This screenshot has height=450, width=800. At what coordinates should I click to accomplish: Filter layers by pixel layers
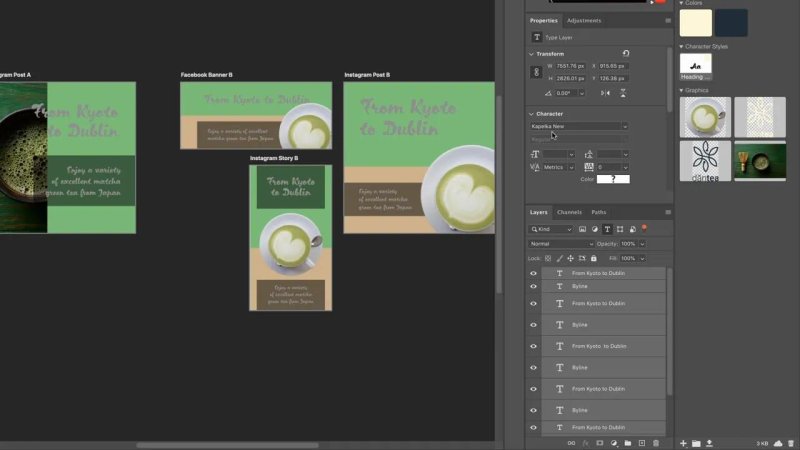[x=582, y=229]
